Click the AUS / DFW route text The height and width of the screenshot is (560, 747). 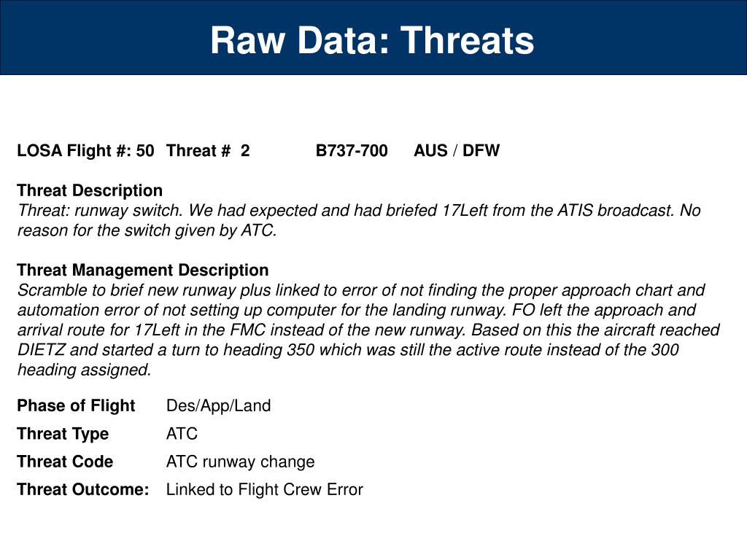click(457, 150)
